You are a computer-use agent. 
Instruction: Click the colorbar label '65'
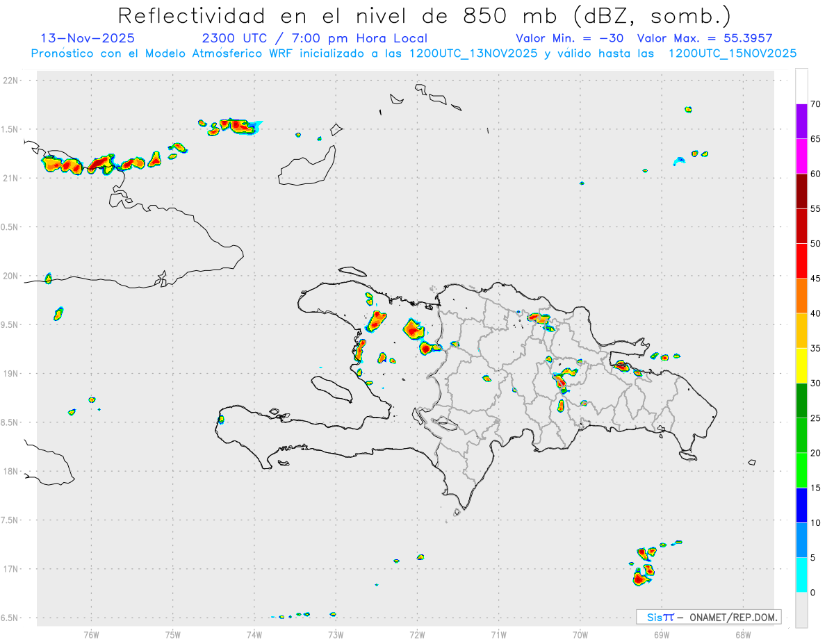pos(816,139)
